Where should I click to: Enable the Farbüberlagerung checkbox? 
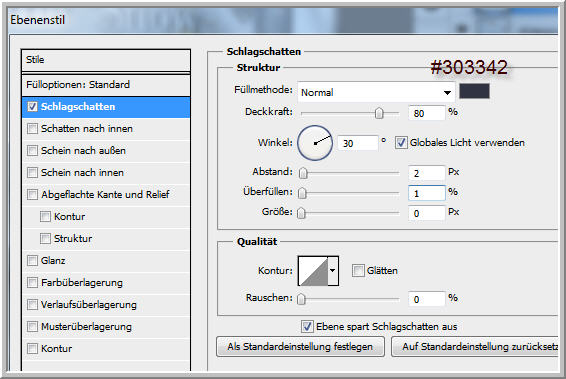tap(32, 283)
